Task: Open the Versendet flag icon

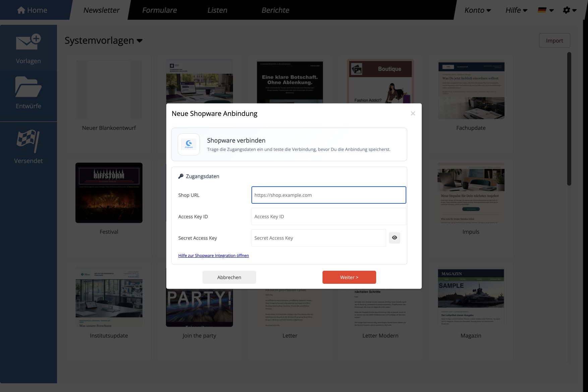Action: point(28,141)
